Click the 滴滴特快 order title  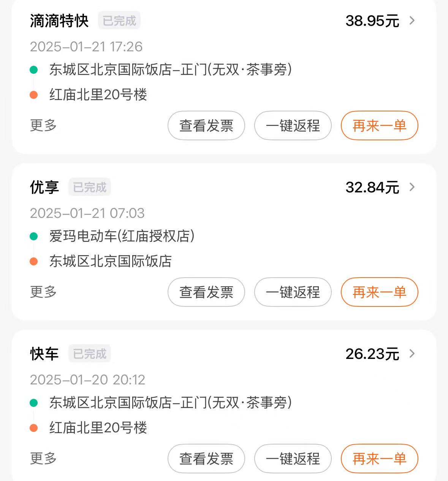click(59, 21)
